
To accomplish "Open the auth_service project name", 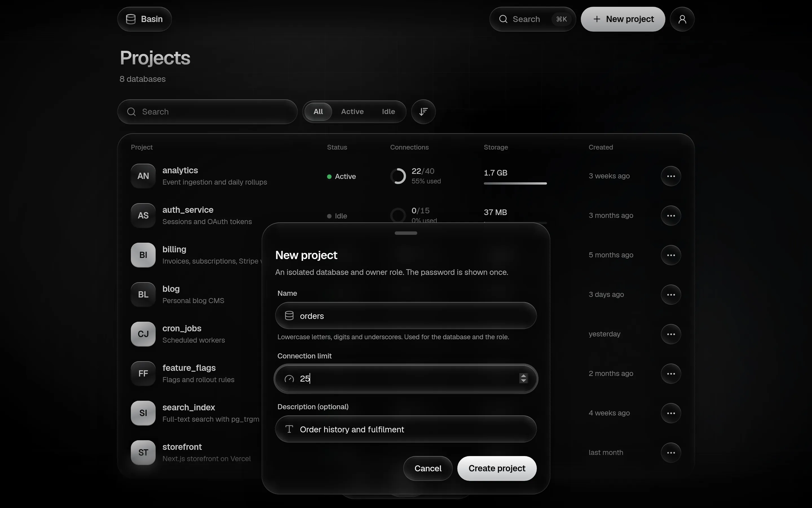I will click(188, 210).
